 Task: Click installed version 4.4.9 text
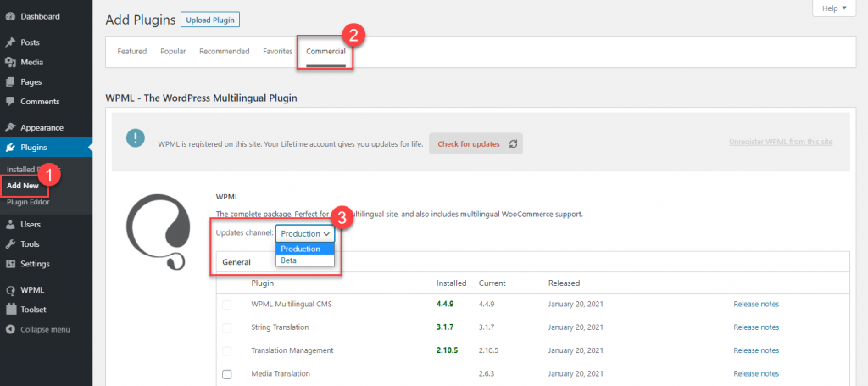click(445, 304)
